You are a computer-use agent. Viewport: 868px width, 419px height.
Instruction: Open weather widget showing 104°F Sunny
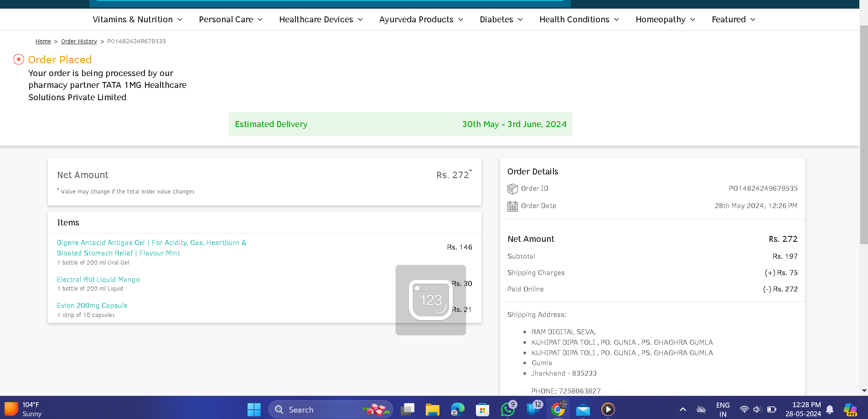[x=24, y=409]
